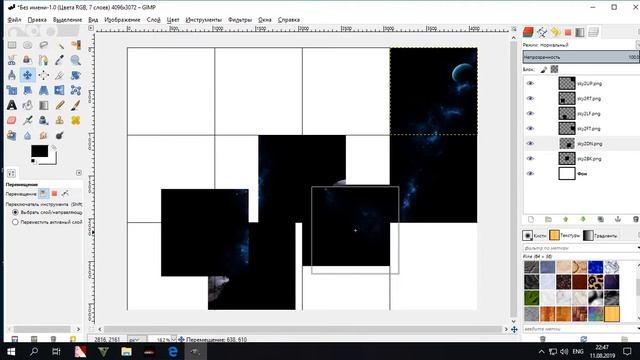The image size is (640, 360).
Task: Open the zoom percentage dropdown
Action: [174, 339]
